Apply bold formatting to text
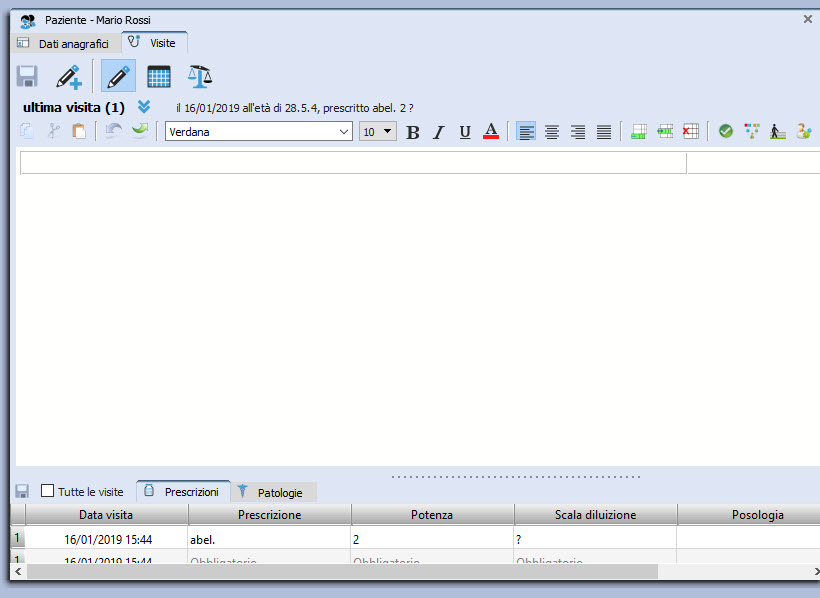 coord(412,132)
